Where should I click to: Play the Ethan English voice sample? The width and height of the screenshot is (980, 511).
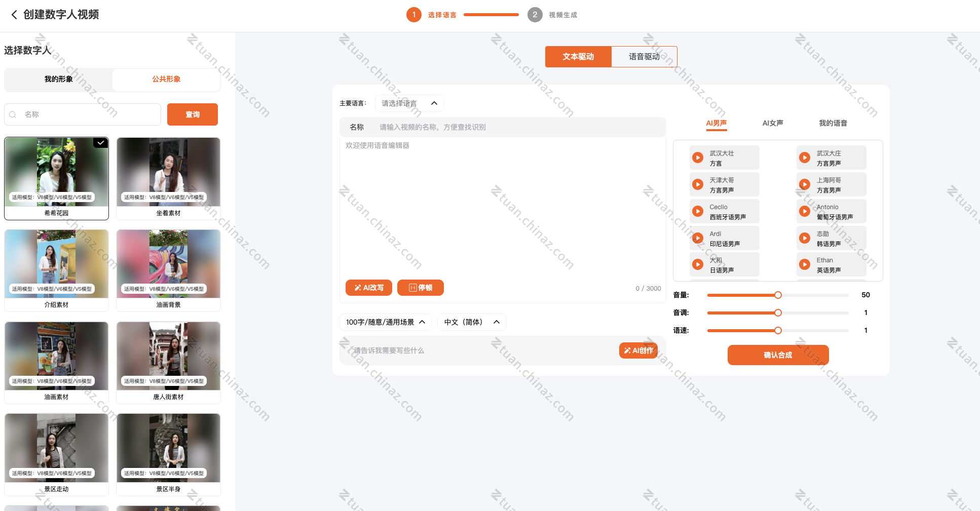point(805,264)
